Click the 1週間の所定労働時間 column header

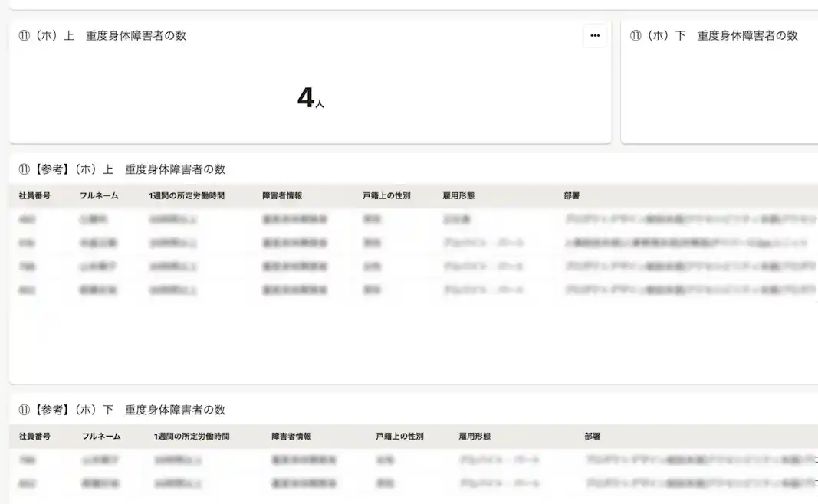coord(186,195)
